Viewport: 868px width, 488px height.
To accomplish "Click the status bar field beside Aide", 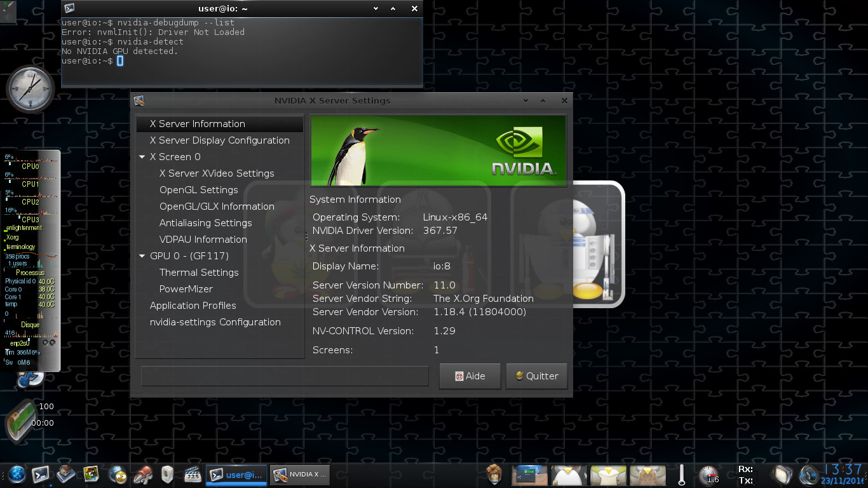I will 285,376.
